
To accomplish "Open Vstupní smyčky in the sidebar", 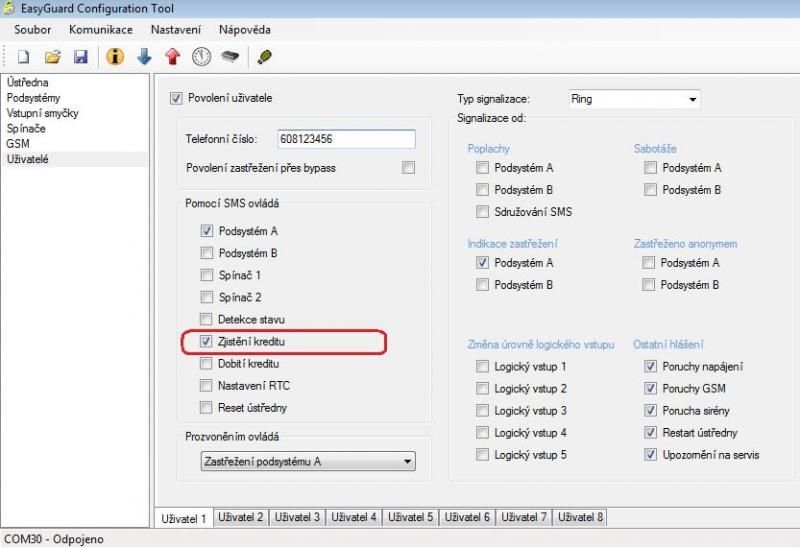I will point(42,113).
